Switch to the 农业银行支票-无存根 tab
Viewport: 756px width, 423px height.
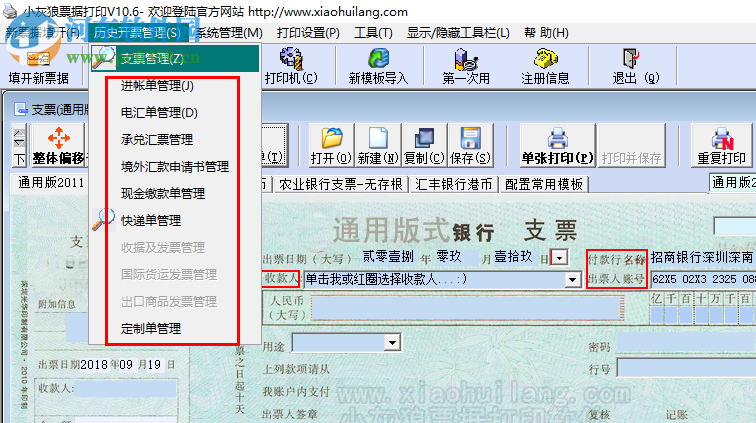(x=340, y=184)
